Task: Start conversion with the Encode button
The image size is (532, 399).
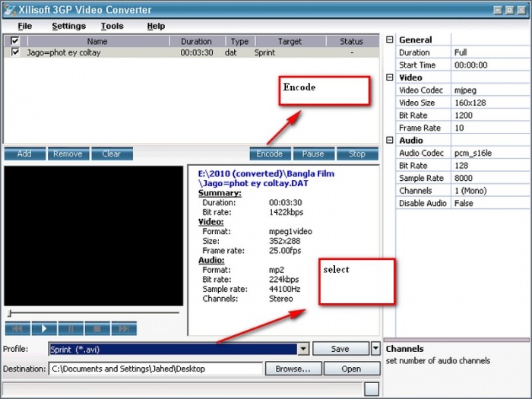Action: 270,154
